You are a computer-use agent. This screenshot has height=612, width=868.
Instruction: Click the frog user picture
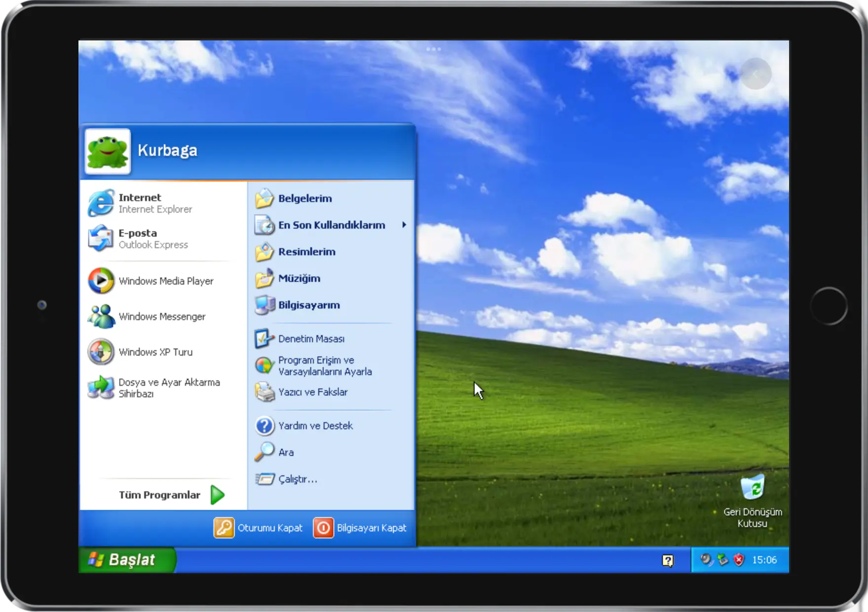coord(108,151)
